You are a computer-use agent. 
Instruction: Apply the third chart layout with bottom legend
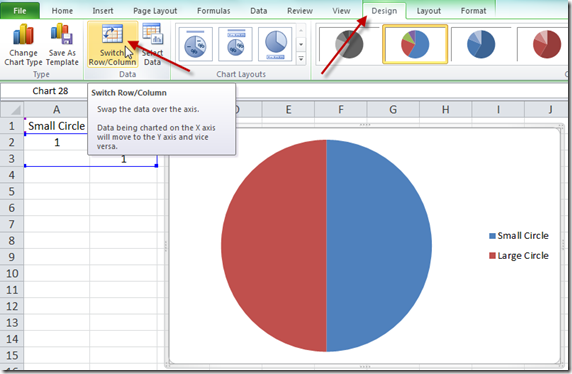275,44
